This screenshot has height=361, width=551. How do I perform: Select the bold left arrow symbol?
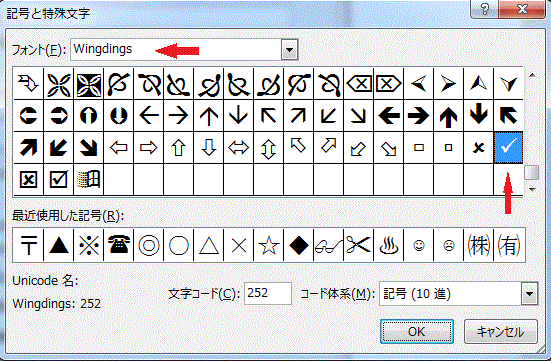coord(389,116)
